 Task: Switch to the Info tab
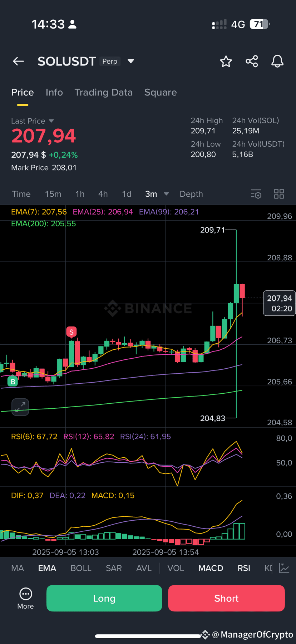pyautogui.click(x=54, y=92)
